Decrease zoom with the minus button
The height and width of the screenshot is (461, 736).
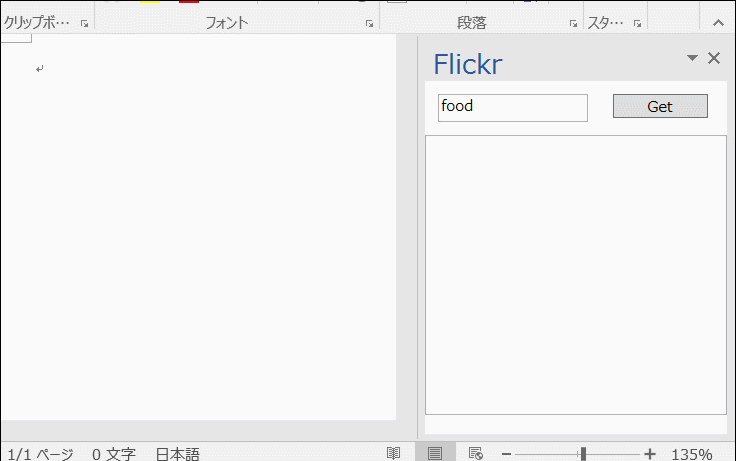(506, 453)
